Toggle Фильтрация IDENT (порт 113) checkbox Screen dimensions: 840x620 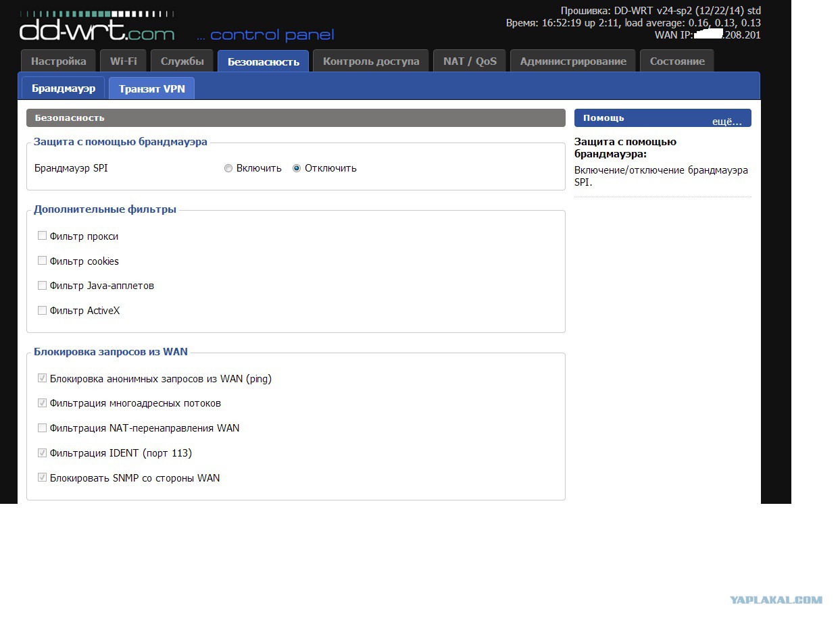coord(42,453)
